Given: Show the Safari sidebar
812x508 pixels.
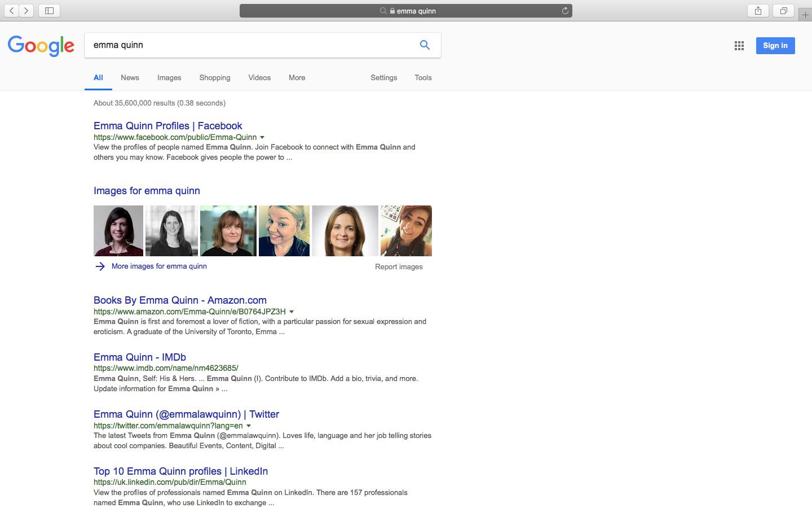Looking at the screenshot, I should [x=49, y=11].
